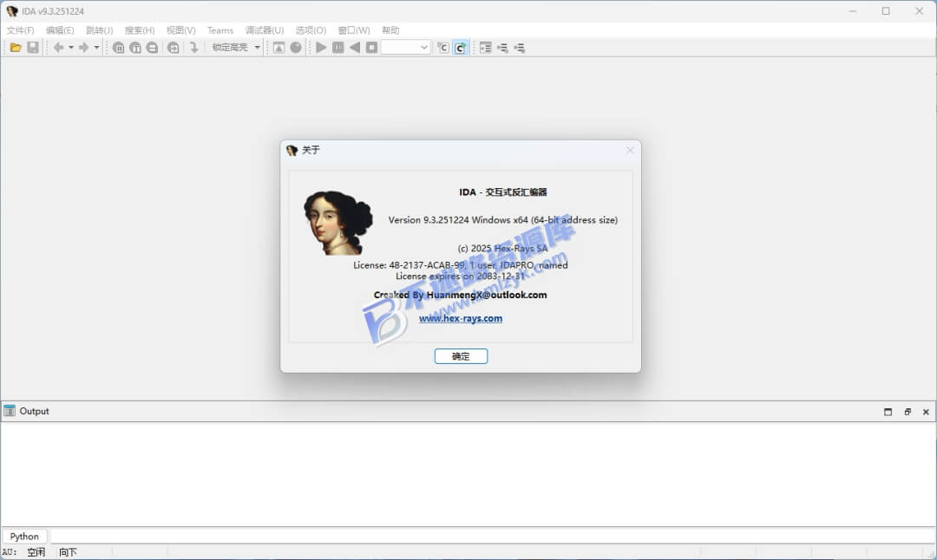The image size is (937, 560).
Task: Click the Cracked By HuanmengX text
Action: [460, 295]
